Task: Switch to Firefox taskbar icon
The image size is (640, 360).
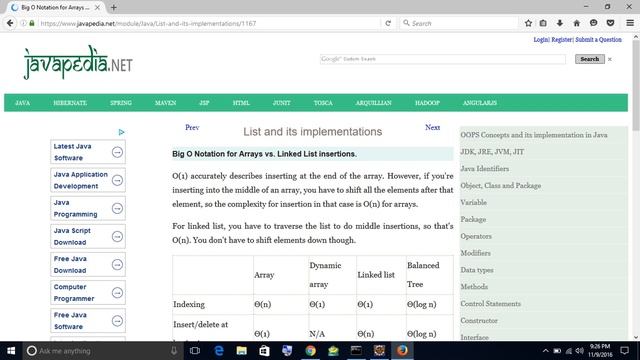Action: [x=402, y=351]
